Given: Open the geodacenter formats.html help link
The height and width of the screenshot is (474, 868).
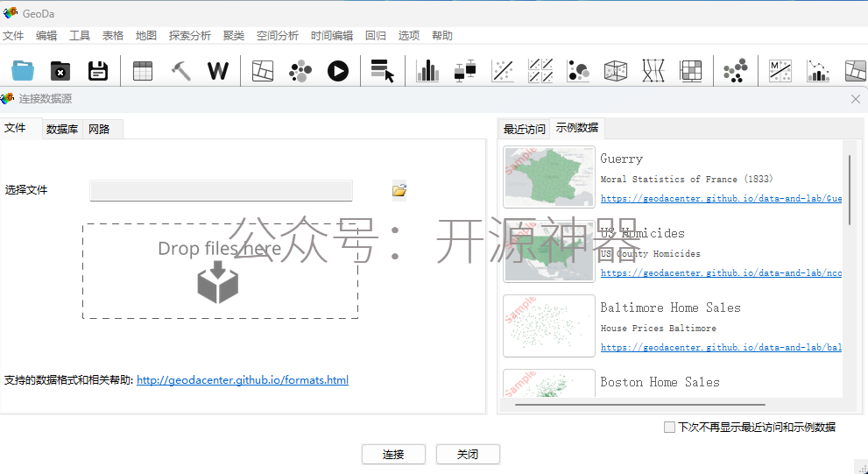Looking at the screenshot, I should pyautogui.click(x=243, y=380).
